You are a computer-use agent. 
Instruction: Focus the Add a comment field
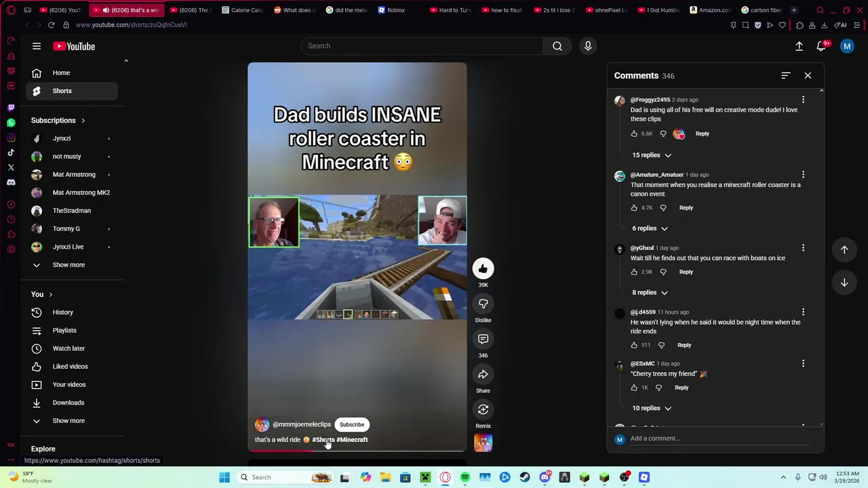pyautogui.click(x=719, y=439)
